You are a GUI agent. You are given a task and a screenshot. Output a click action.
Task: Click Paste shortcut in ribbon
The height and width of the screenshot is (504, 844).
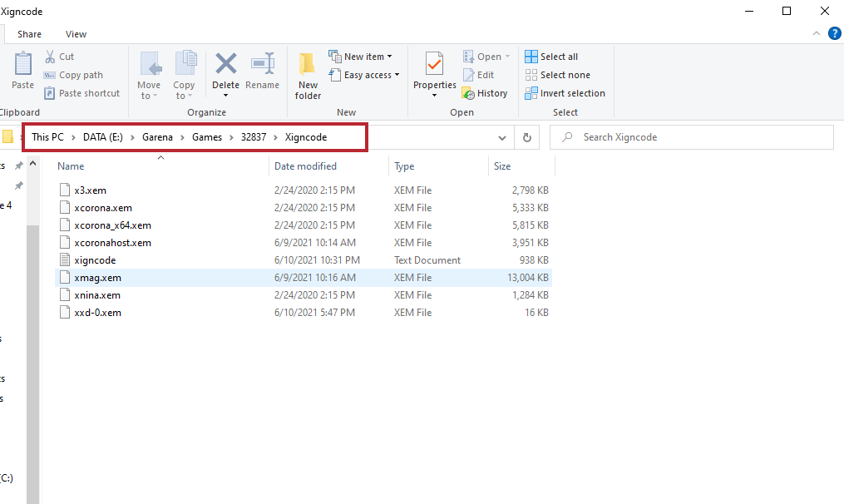pyautogui.click(x=81, y=93)
